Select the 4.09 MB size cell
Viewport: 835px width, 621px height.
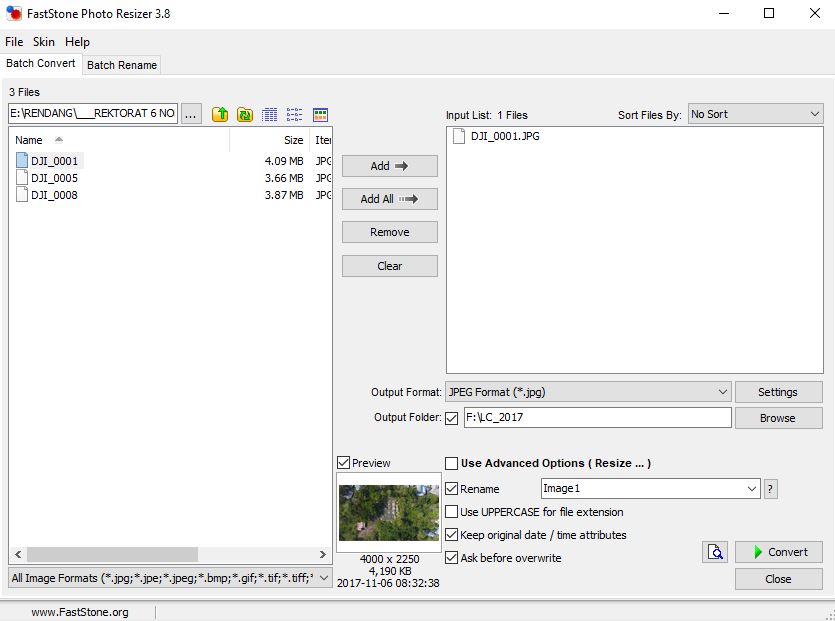tap(284, 161)
